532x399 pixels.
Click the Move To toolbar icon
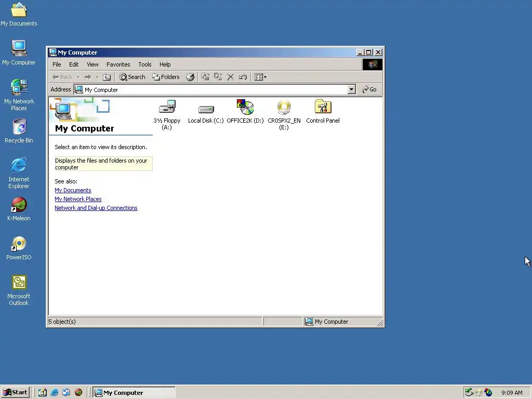(x=206, y=77)
